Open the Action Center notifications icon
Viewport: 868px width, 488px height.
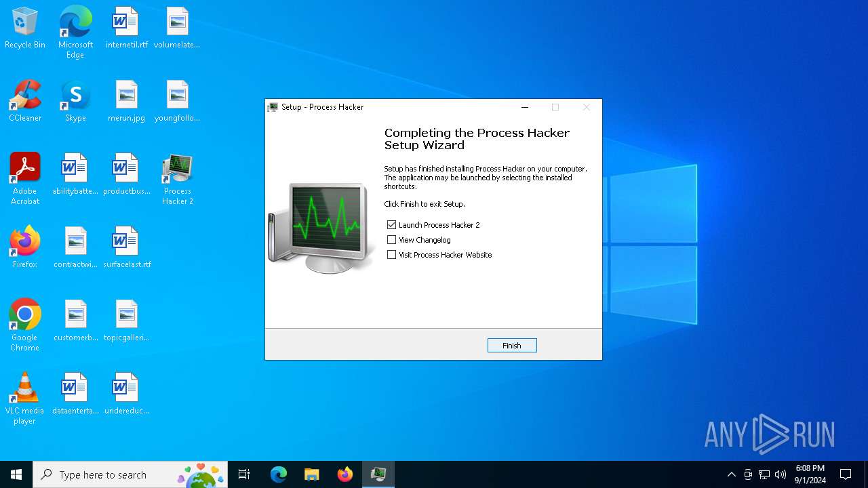[846, 474]
